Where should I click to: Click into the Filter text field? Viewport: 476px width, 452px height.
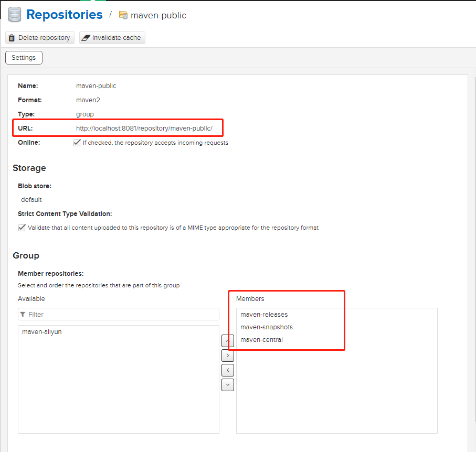121,315
